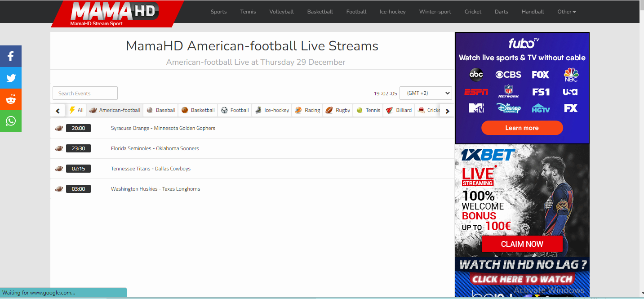Viewport: 644px width, 299px height.
Task: Expand the Other menu in navbar
Action: click(x=566, y=12)
